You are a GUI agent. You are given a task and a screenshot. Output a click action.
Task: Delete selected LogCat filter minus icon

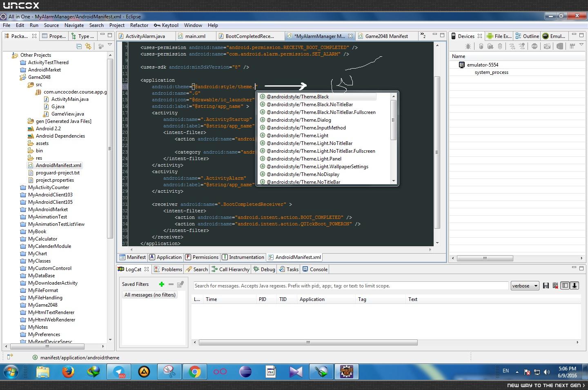(171, 284)
